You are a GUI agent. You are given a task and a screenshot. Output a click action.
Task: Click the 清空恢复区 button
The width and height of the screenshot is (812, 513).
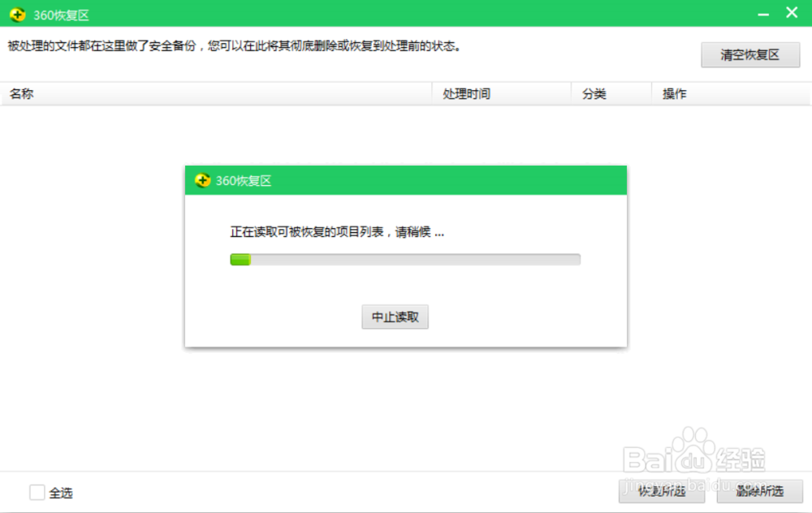point(750,55)
